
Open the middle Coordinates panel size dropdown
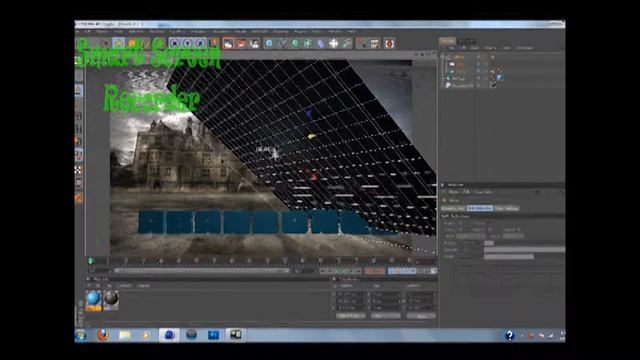(386, 316)
